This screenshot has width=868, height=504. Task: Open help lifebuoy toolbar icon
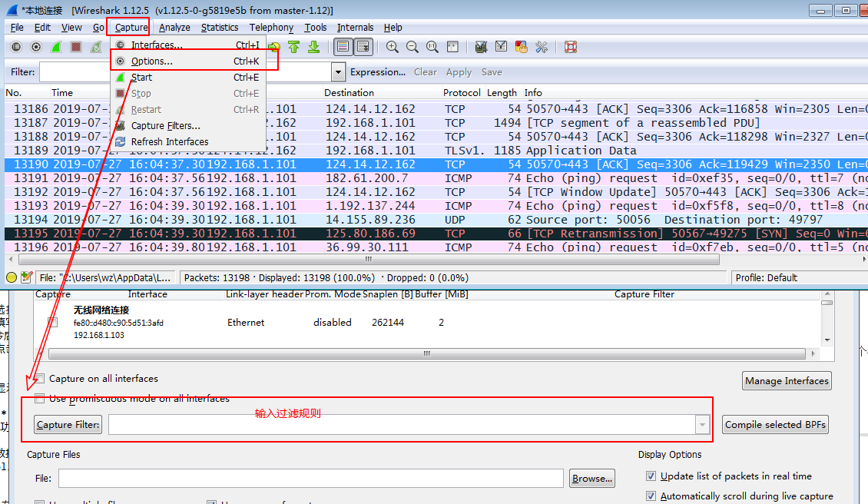point(571,47)
